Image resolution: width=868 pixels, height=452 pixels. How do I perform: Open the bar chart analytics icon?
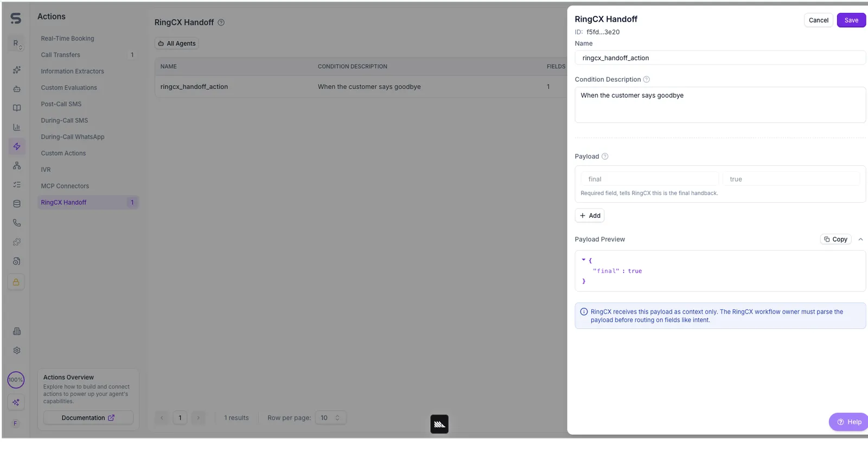[17, 127]
